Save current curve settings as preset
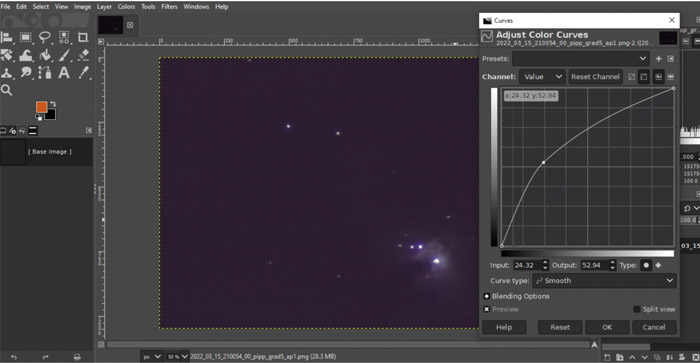Viewport: 700px width, 363px height. click(658, 59)
